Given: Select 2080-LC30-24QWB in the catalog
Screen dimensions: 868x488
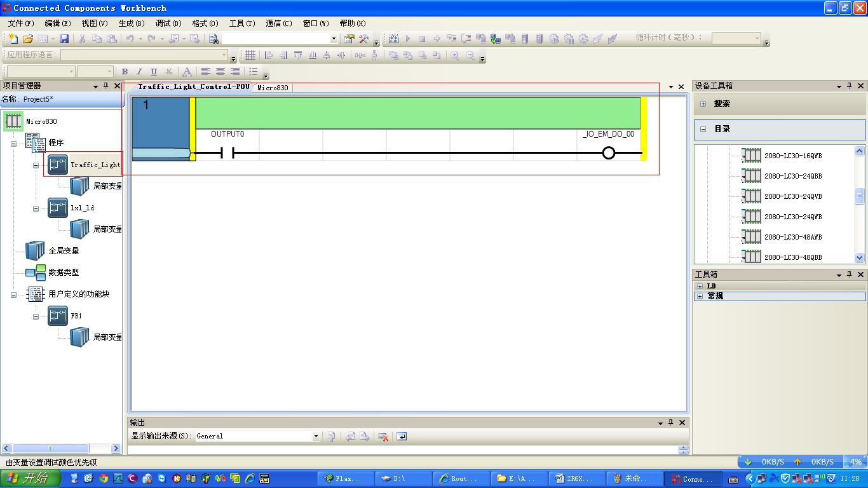Looking at the screenshot, I should coord(792,217).
